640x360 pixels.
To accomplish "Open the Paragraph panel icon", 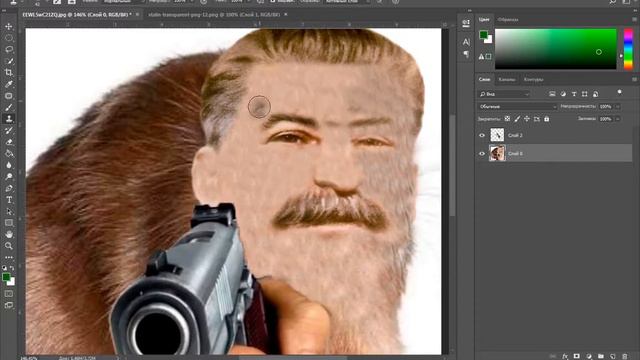I will click(466, 54).
